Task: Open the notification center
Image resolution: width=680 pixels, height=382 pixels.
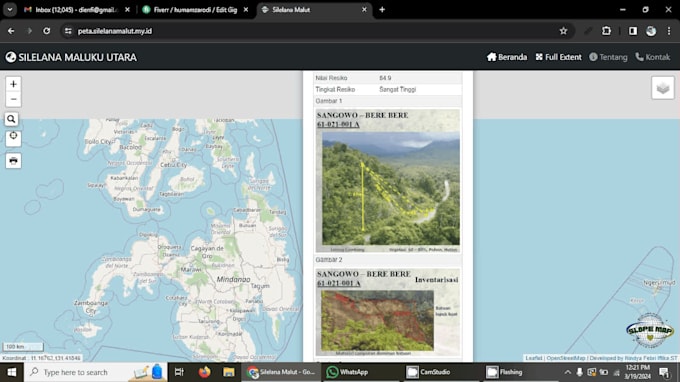Action: pos(664,372)
